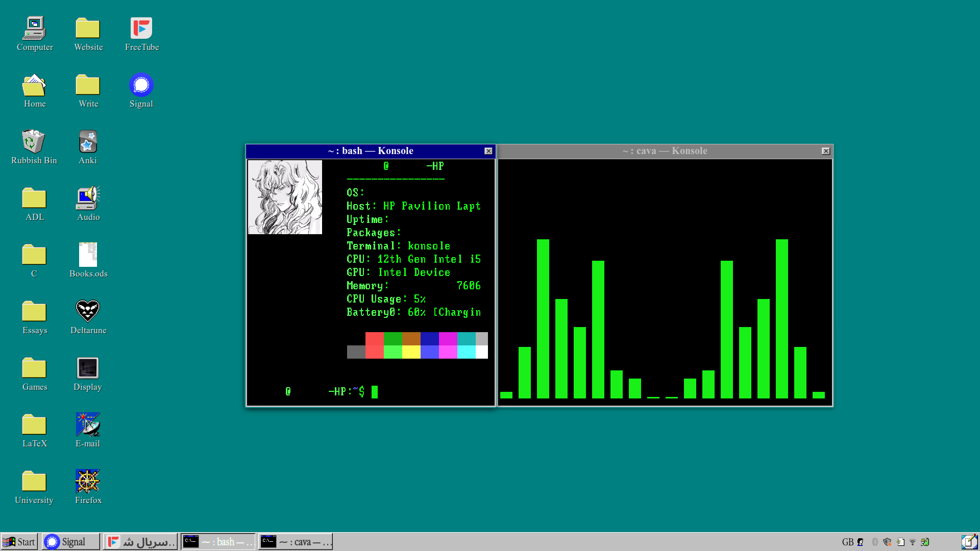
Task: Click the orange swatch in the first palette row
Action: [x=411, y=339]
